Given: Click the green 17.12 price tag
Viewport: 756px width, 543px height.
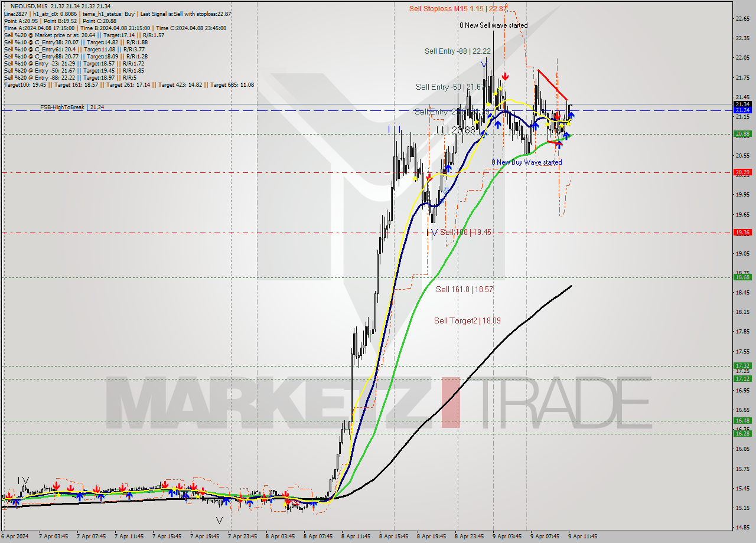Looking at the screenshot, I should point(742,378).
